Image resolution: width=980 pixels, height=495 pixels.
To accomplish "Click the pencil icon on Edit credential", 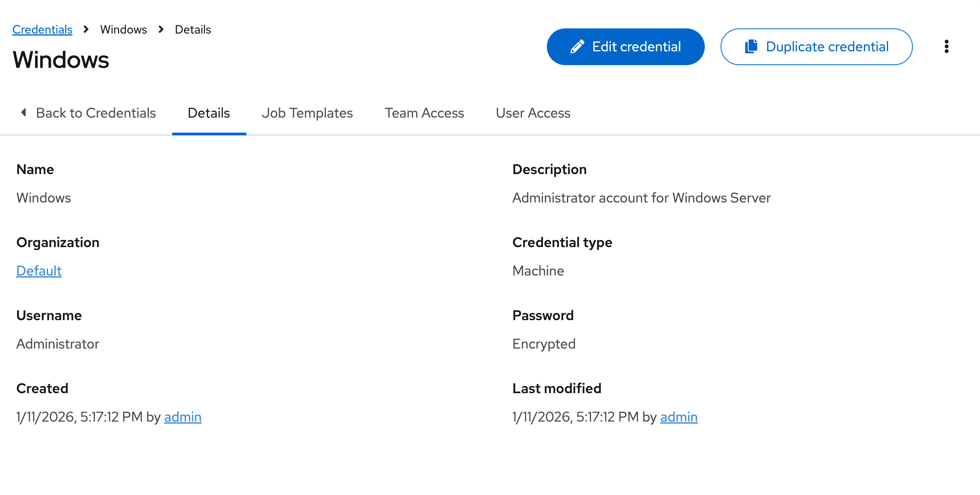I will click(578, 46).
